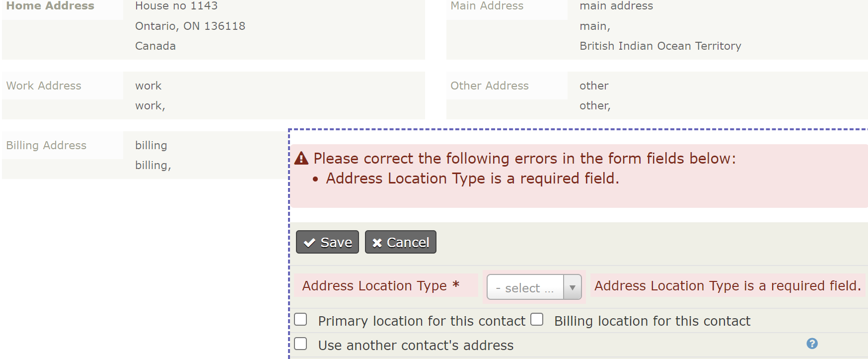
Task: Click the warning triangle icon in error banner
Action: 301,158
